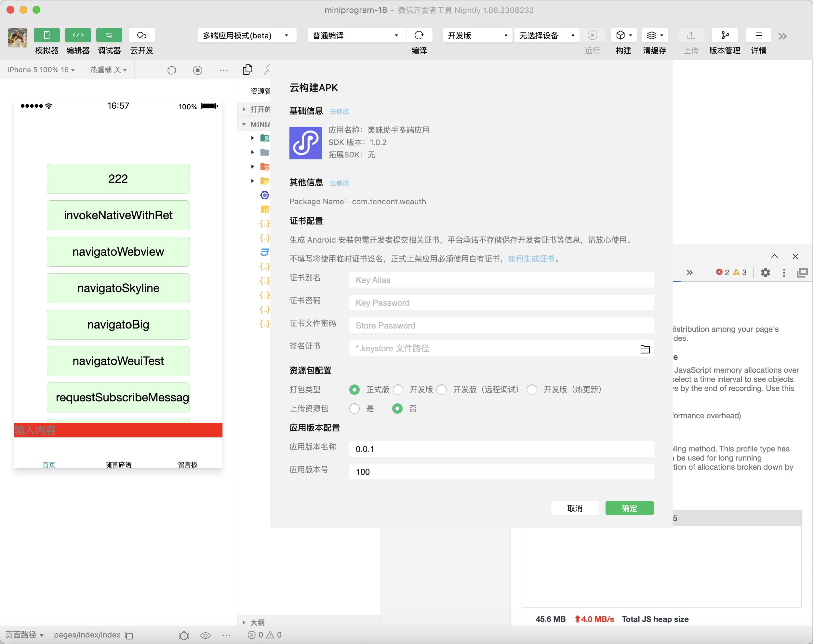Image resolution: width=813 pixels, height=644 pixels.
Task: Click the keystore folder browse icon
Action: coord(645,349)
